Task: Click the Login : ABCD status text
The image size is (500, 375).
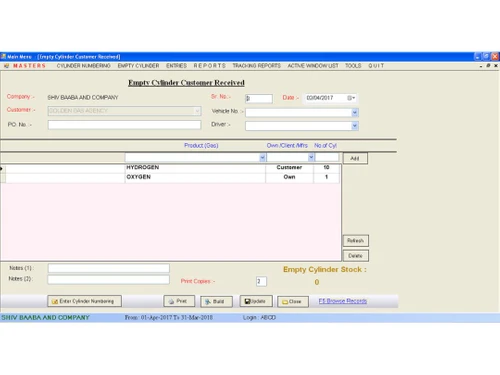Action: pyautogui.click(x=259, y=318)
